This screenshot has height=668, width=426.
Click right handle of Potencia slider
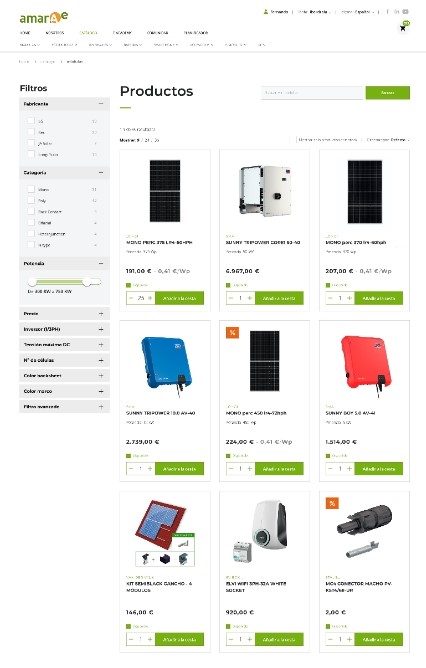[x=87, y=282]
